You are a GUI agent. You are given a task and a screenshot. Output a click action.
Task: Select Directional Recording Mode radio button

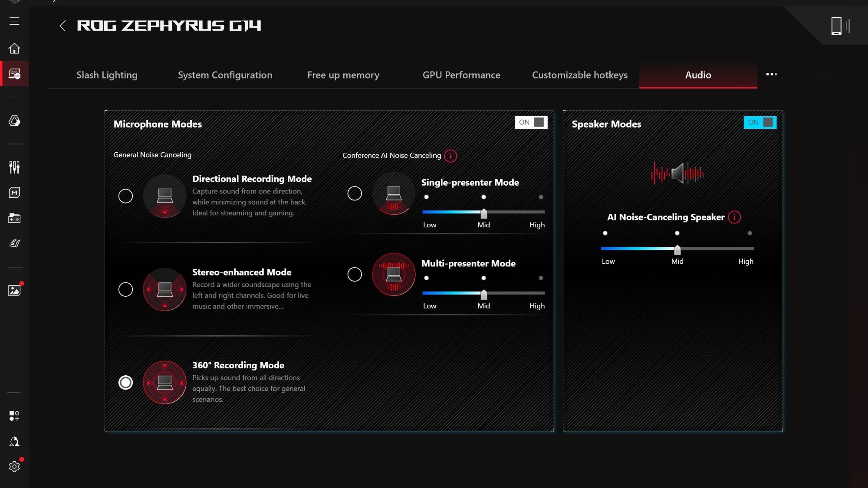pos(125,196)
